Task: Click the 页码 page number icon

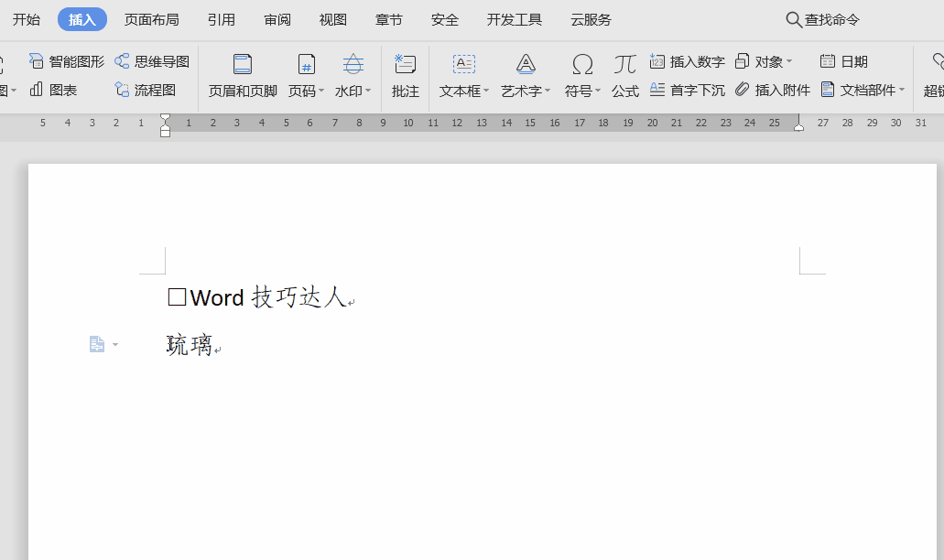Action: tap(306, 64)
